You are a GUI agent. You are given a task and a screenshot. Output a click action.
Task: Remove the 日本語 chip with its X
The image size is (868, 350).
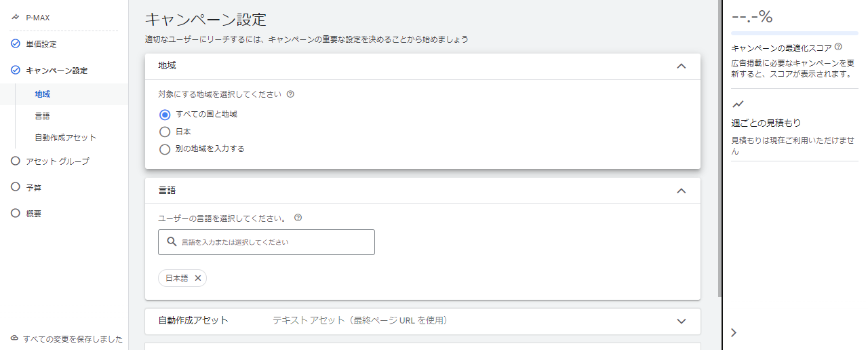(198, 278)
